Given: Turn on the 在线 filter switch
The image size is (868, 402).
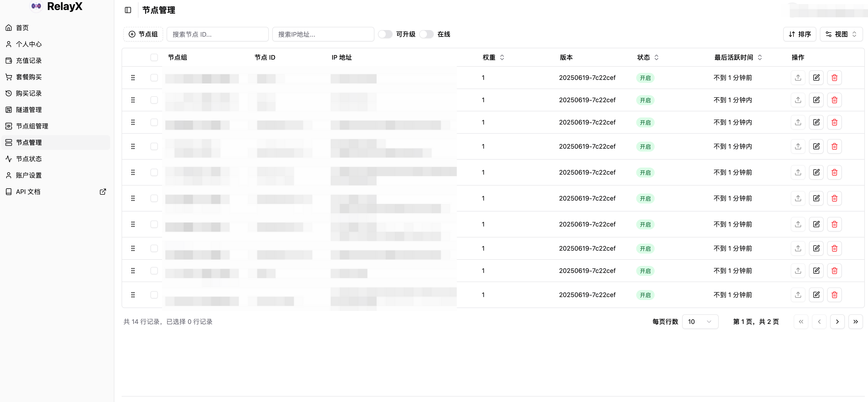Looking at the screenshot, I should [426, 34].
